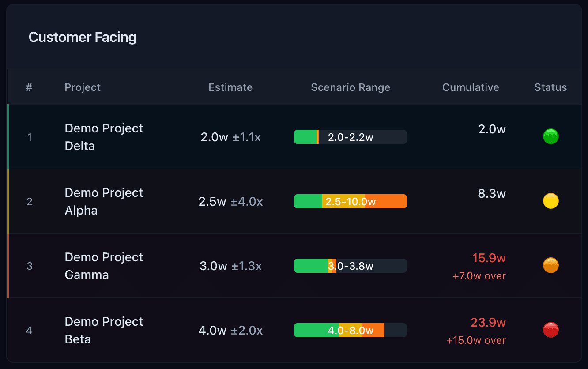
Task: Open Demo Project Gamma details
Action: click(x=104, y=265)
